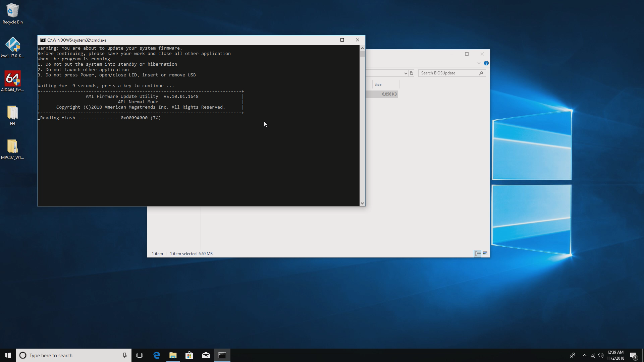
Task: Close the cmd.exe window
Action: [x=358, y=40]
